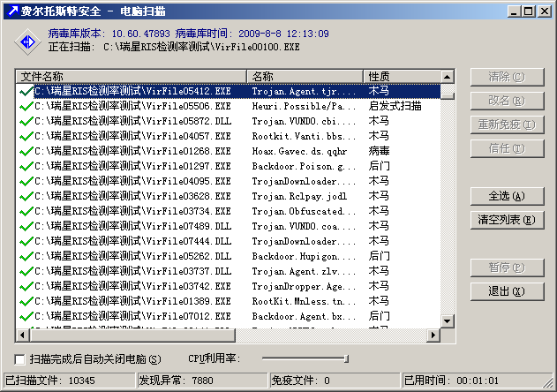Click 免疫文件 0 status field
Screen dimensions: 557x392
coord(335,381)
